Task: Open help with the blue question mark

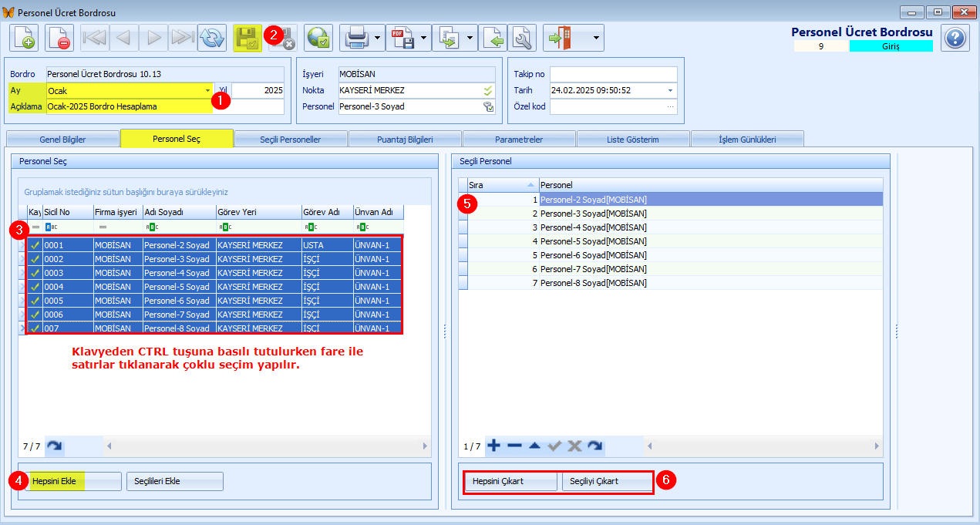Action: click(955, 38)
